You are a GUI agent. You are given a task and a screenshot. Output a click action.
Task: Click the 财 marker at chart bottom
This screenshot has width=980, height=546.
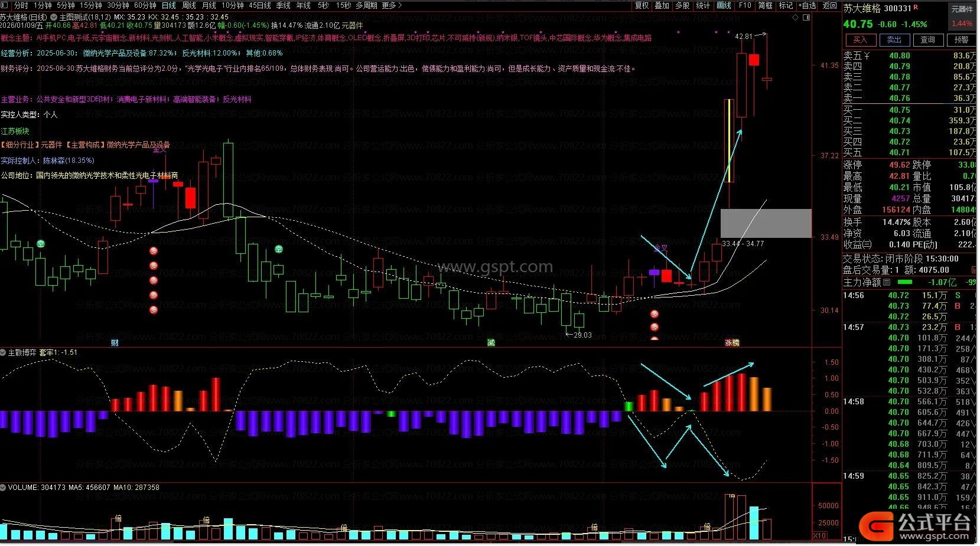coord(115,342)
